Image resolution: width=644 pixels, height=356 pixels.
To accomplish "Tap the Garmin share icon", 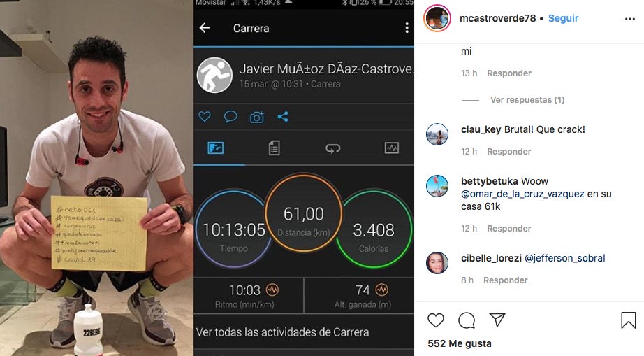I will coord(283,117).
